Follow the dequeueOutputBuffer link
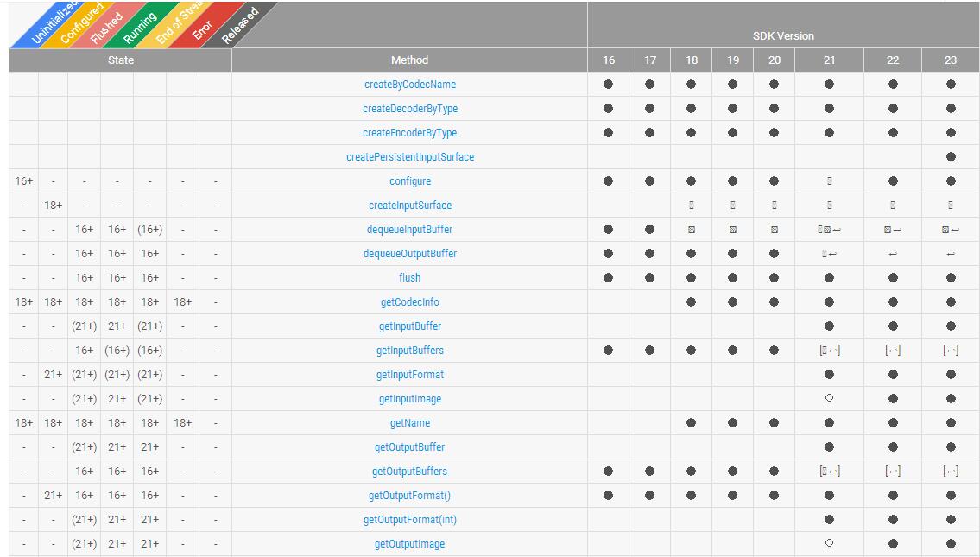 coord(410,254)
